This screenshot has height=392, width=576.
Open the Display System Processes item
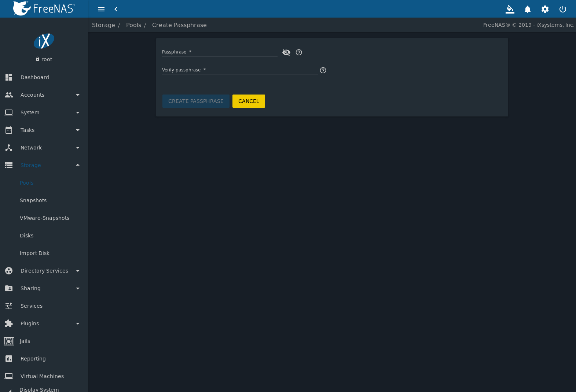[x=44, y=389]
